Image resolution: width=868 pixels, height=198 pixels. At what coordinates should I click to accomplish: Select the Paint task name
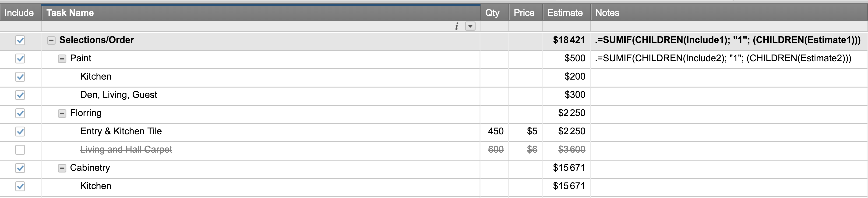[81, 59]
